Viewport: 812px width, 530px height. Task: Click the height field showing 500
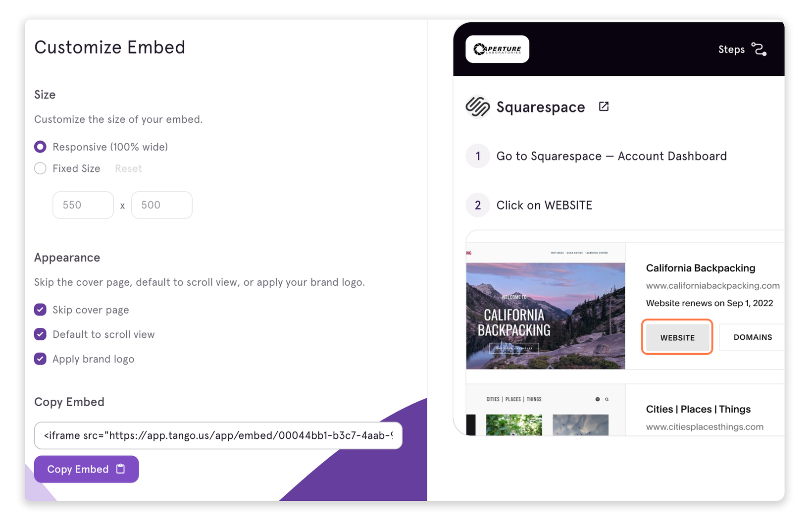[162, 205]
